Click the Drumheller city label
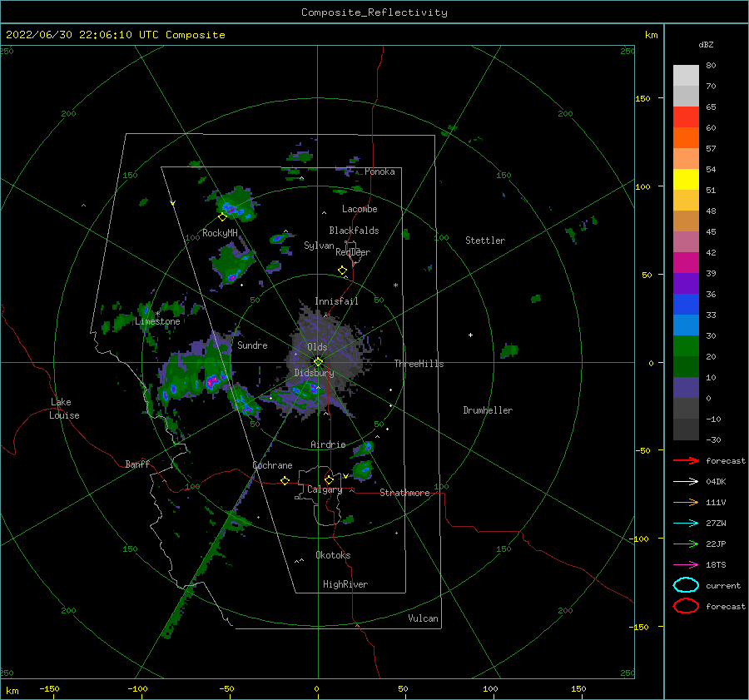The image size is (749, 700). [x=488, y=410]
